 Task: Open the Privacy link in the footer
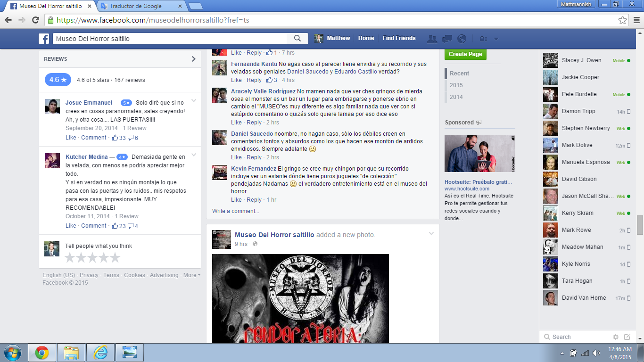89,275
